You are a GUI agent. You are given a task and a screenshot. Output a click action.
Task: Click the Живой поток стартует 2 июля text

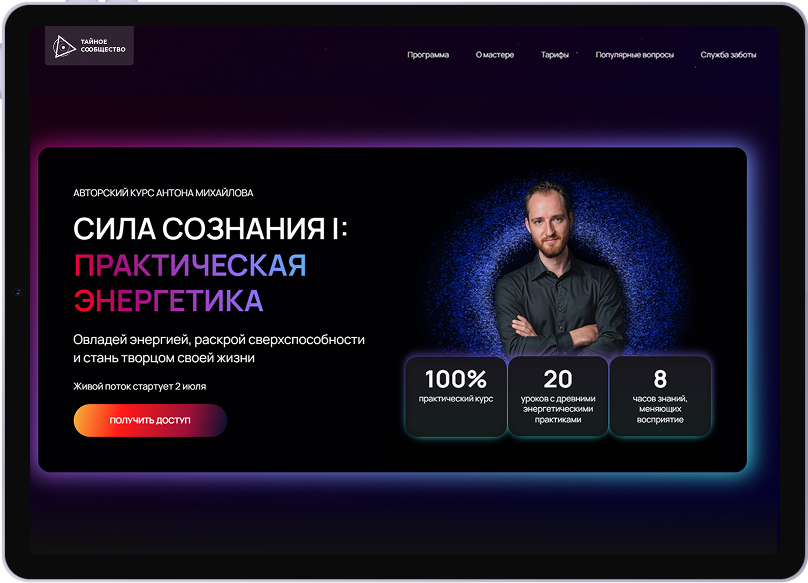(140, 386)
